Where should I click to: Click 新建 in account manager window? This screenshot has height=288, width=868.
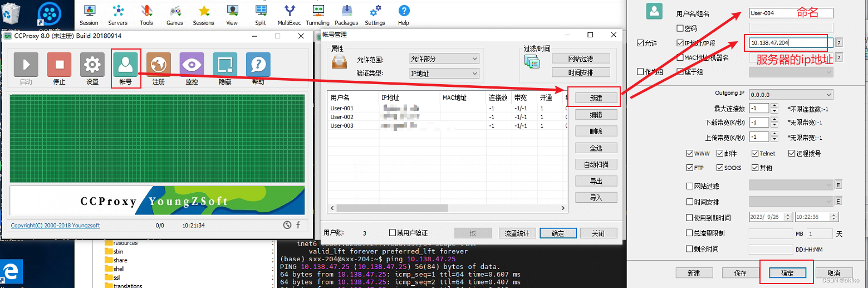pos(596,98)
